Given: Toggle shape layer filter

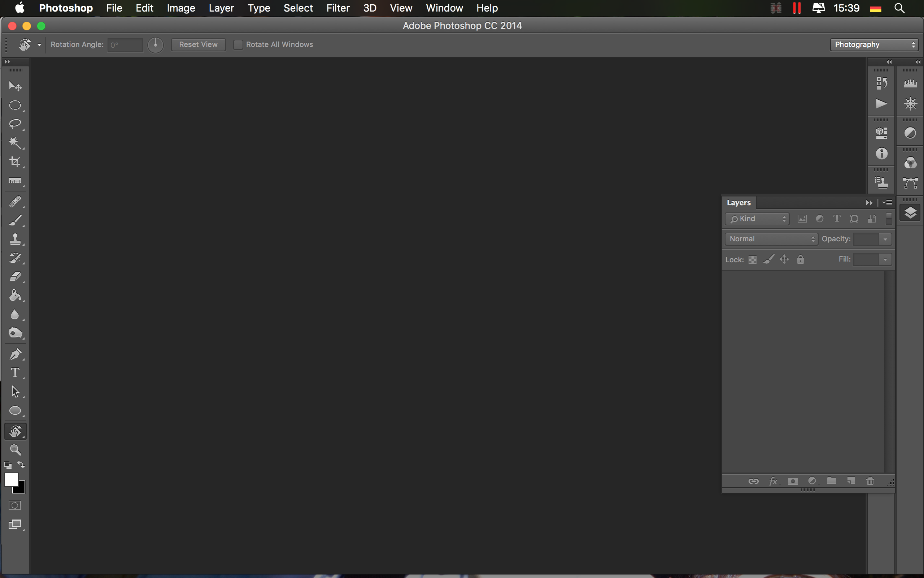Looking at the screenshot, I should (x=854, y=219).
